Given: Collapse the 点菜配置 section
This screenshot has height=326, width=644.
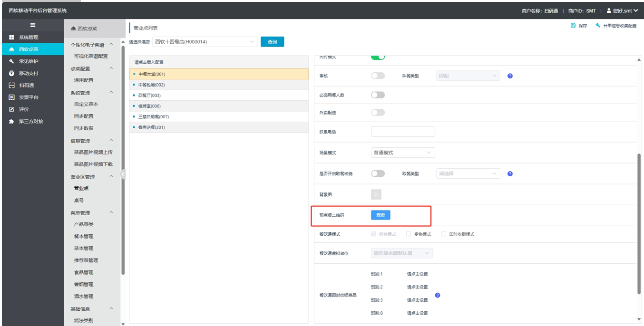Looking at the screenshot, I should [x=111, y=68].
